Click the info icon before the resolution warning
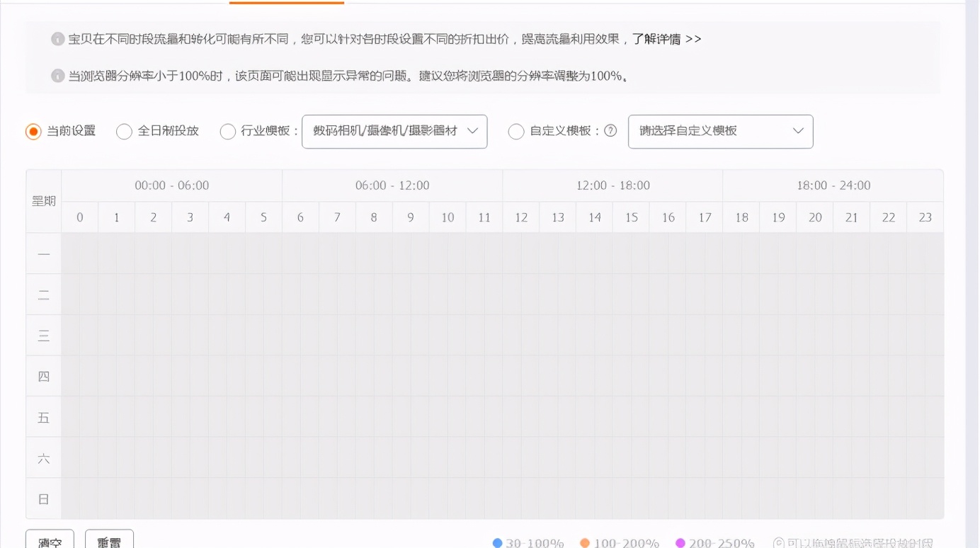The image size is (980, 548). coord(57,76)
